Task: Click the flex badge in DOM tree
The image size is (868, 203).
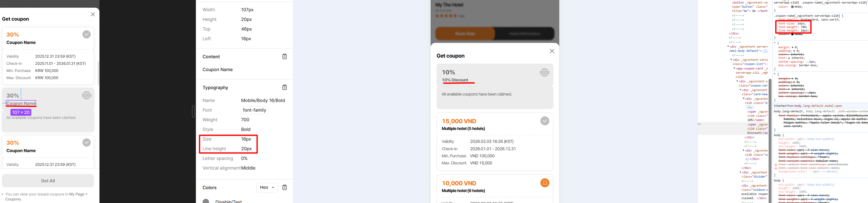Action: [750, 107]
